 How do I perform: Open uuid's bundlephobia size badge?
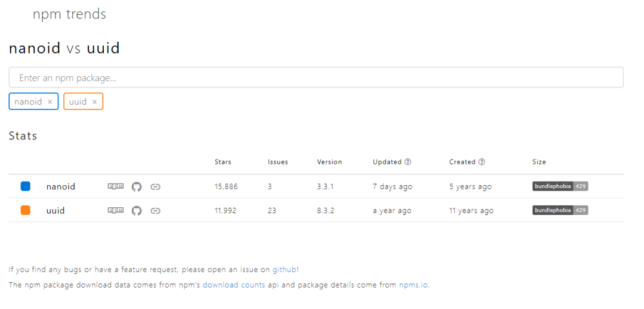click(x=560, y=210)
